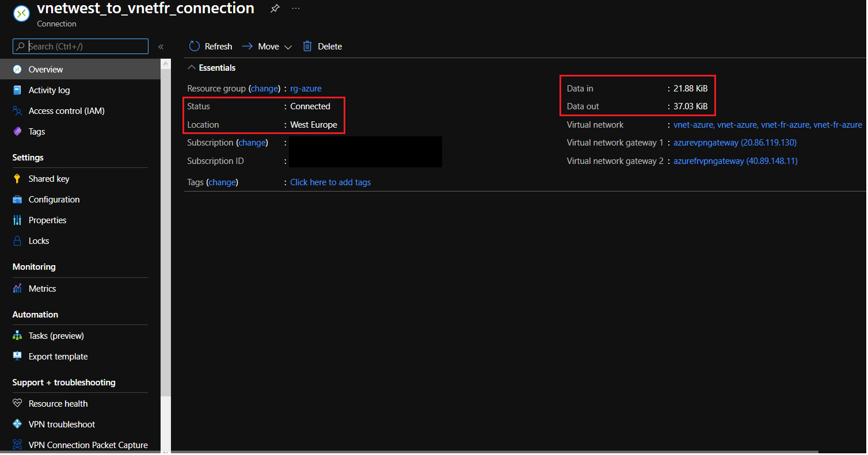Image resolution: width=868 pixels, height=455 pixels.
Task: Click the Subscription ID label
Action: coord(215,161)
